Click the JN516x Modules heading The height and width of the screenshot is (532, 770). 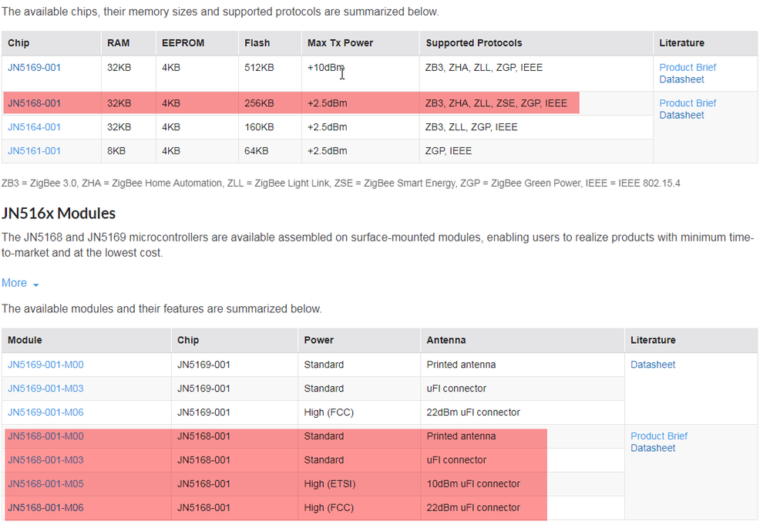pos(59,214)
